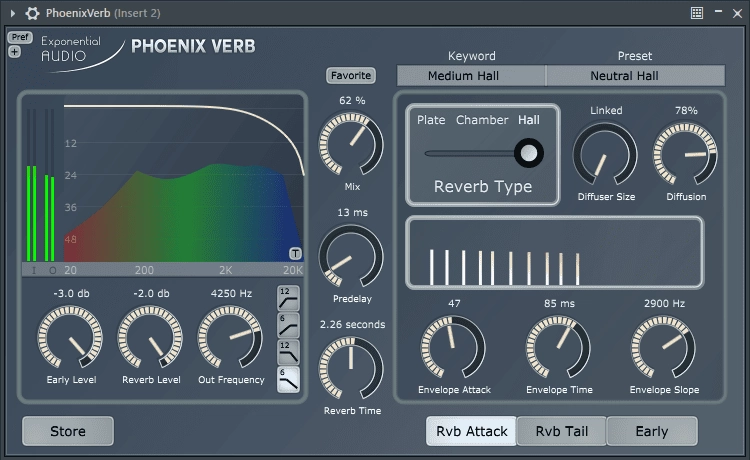Select the Hall reverb type
This screenshot has width=750, height=460.
click(x=529, y=120)
